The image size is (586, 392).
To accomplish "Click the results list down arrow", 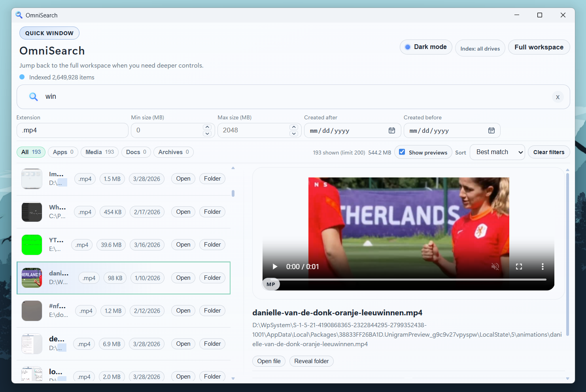I will coord(233,379).
